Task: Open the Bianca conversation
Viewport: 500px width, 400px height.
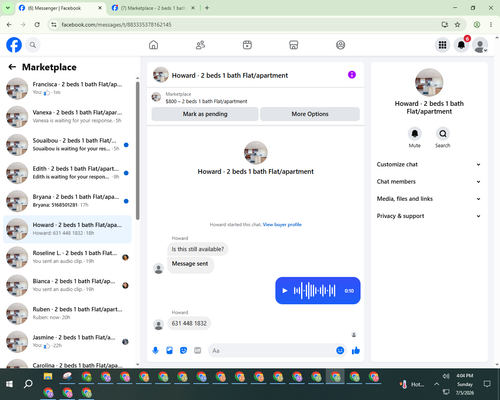Action: pos(67,285)
